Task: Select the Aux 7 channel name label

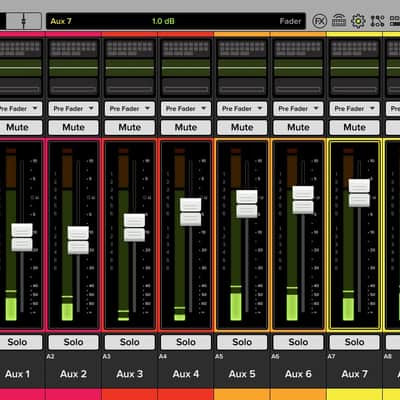Action: coord(354,374)
